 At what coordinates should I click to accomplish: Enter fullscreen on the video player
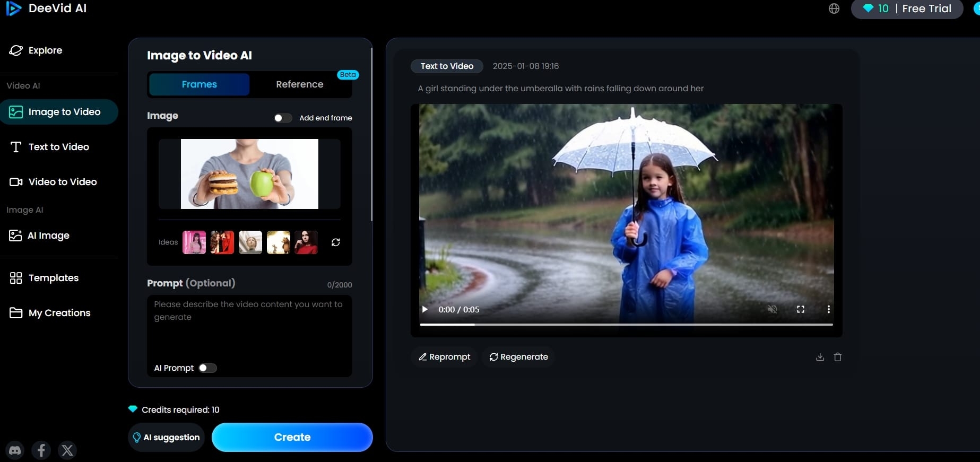801,309
